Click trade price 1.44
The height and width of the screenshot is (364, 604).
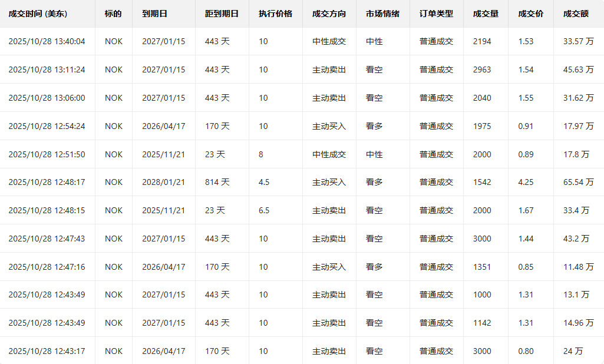pos(526,239)
